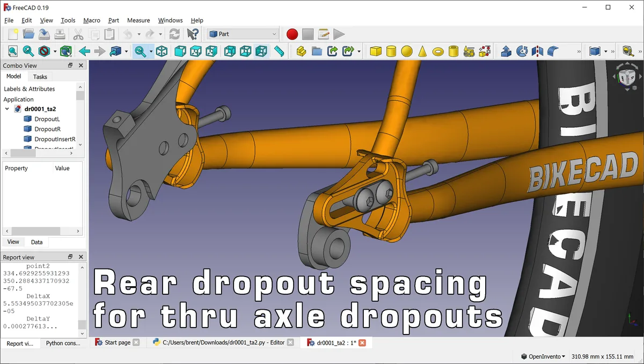Go back with the left arrow
This screenshot has width=644, height=364.
[x=84, y=52]
